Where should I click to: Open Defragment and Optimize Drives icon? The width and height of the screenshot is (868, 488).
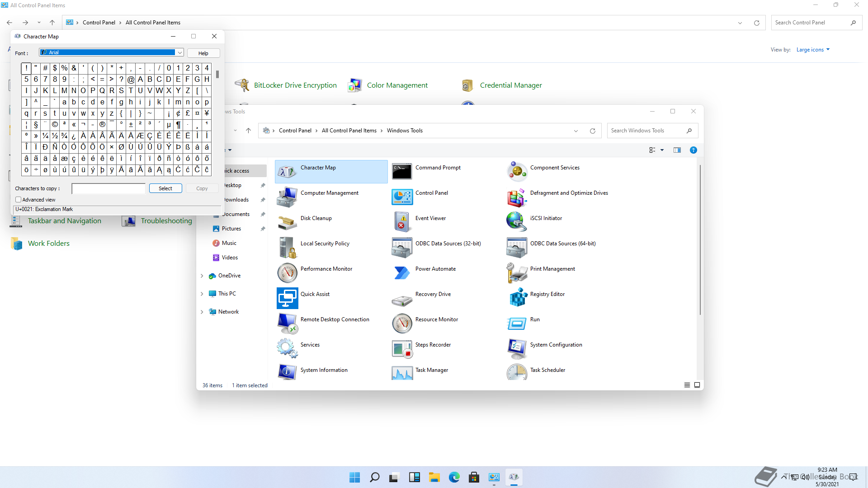tap(517, 197)
